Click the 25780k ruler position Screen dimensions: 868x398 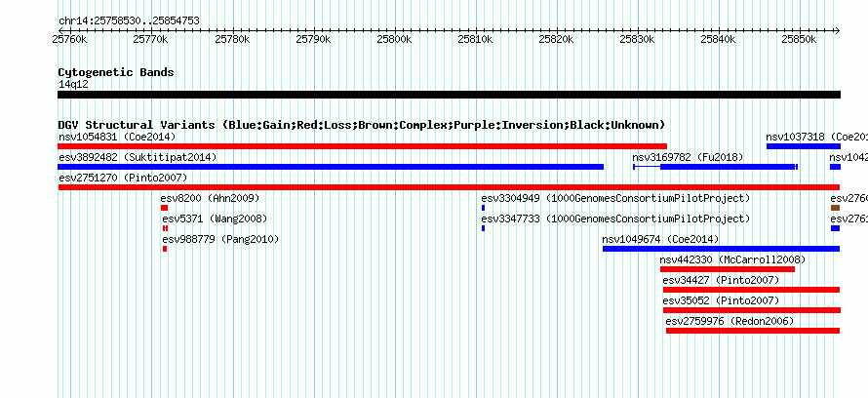pos(232,39)
